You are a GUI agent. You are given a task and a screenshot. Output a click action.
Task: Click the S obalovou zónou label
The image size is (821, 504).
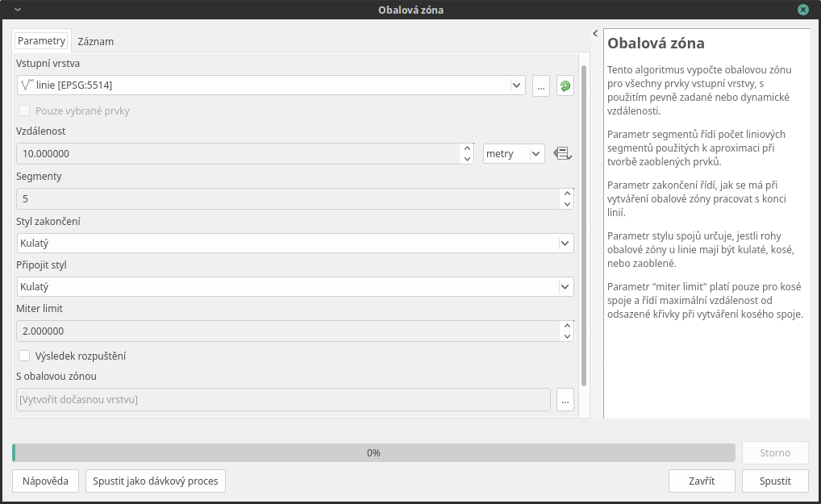point(56,377)
